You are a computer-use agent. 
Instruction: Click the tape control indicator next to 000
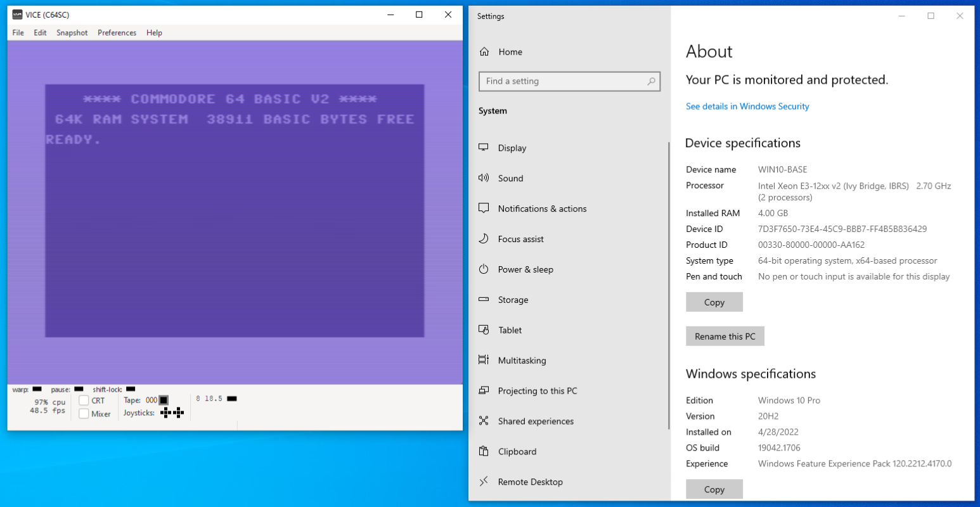tap(164, 400)
